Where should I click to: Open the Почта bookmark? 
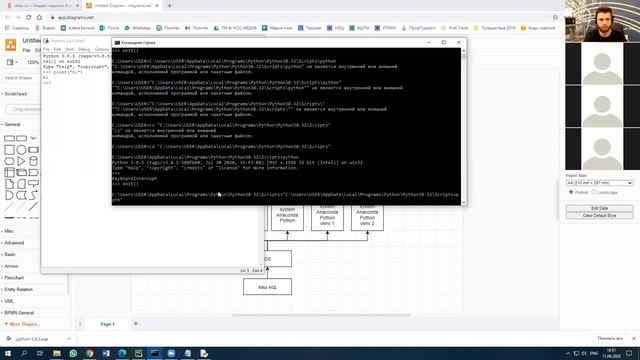click(x=109, y=28)
